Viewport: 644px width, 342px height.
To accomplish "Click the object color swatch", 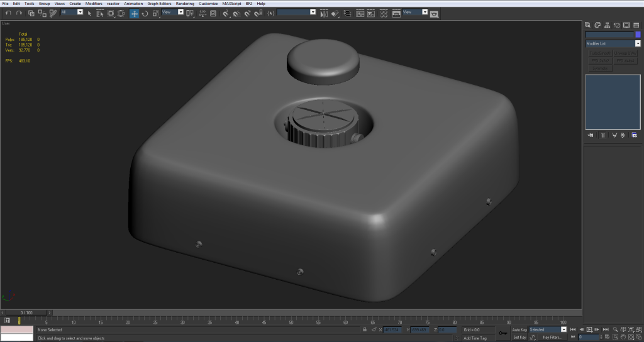I will coord(638,35).
